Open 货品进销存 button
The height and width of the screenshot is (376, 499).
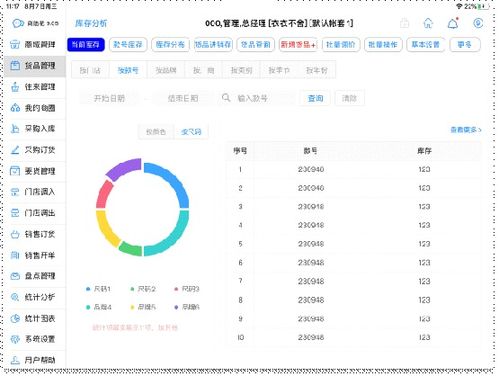[x=213, y=45]
